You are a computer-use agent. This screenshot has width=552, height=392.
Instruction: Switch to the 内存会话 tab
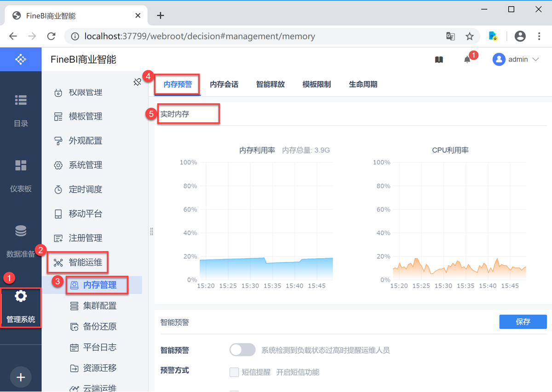[224, 84]
